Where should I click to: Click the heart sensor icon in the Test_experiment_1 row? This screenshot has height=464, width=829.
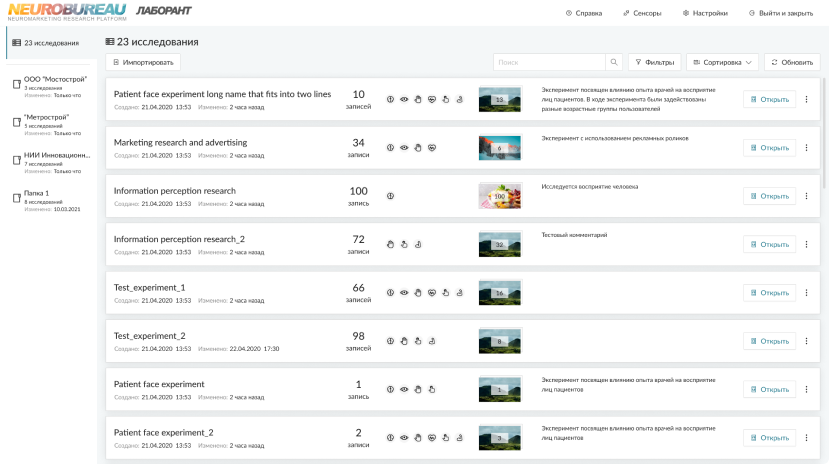432,293
